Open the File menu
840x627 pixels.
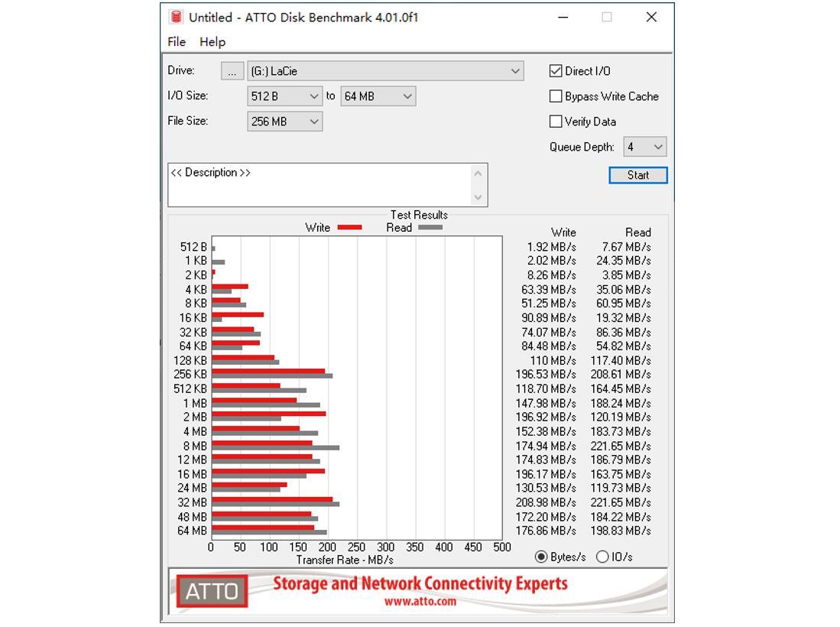click(177, 42)
